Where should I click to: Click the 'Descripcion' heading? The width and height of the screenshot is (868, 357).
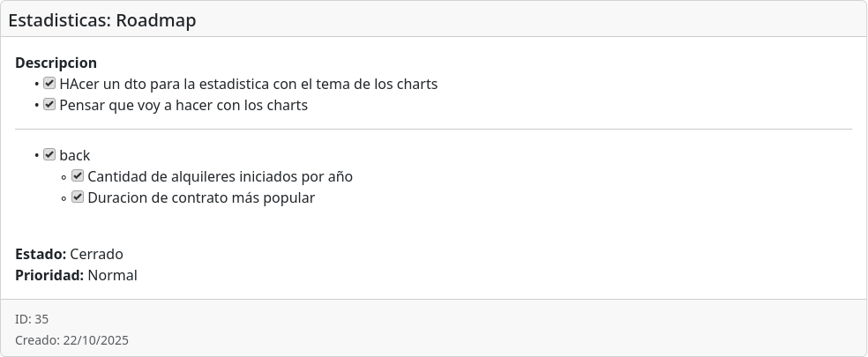coord(56,63)
